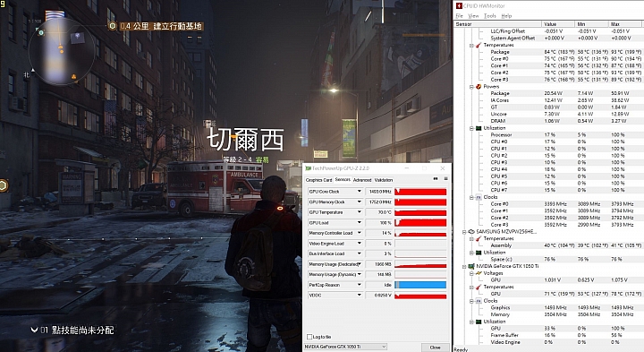This screenshot has height=352, width=644.
Task: Click the NVIDIA Temperatures thermometer icon
Action: (x=479, y=287)
